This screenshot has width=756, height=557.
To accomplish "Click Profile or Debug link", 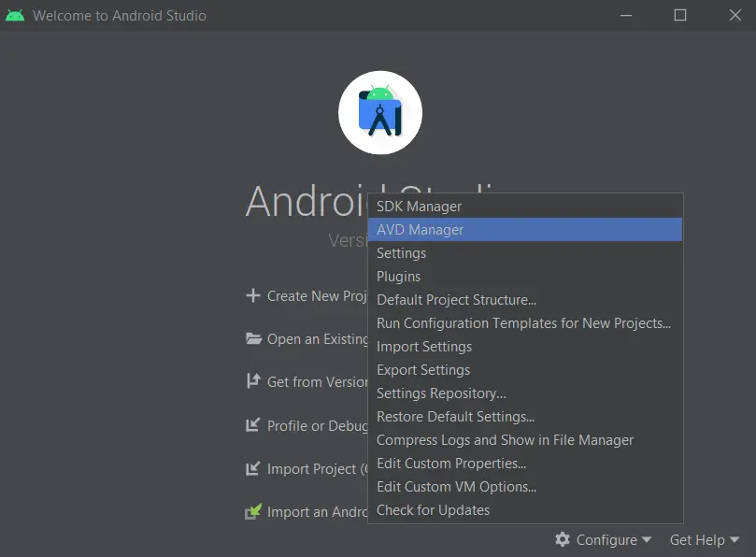I will [317, 426].
